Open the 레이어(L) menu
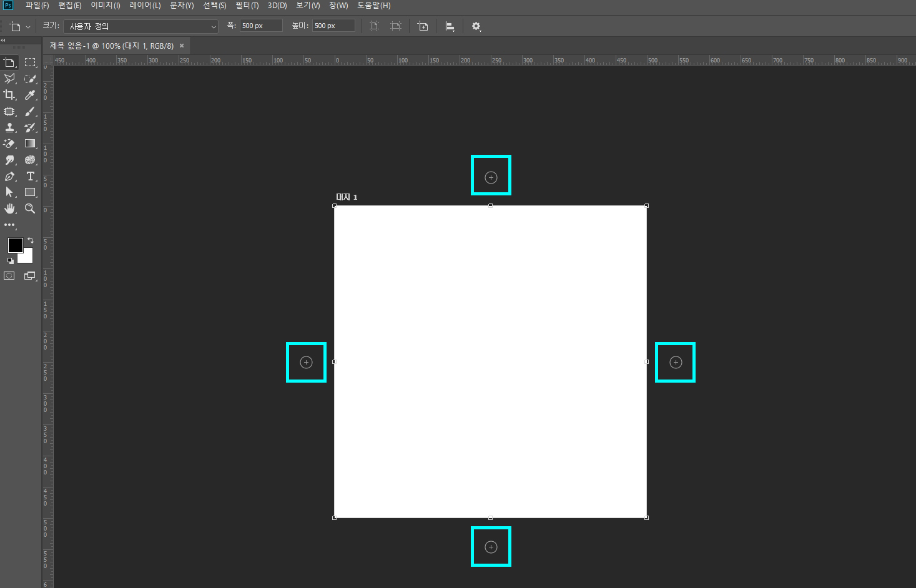916x588 pixels. pyautogui.click(x=145, y=6)
